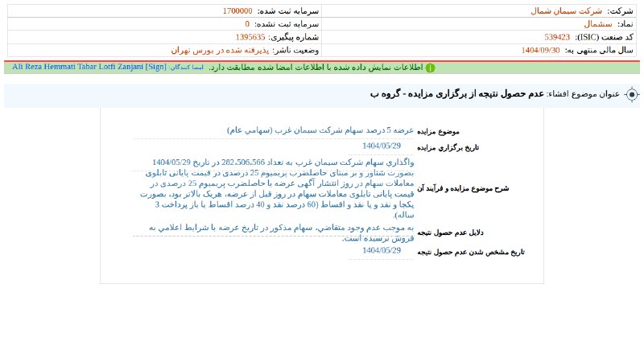This screenshot has height=362, width=644.
Task: Open signer link Ali Reza Hemmati Tabar Lotfi Zanjani [Sign]
Action: click(89, 67)
